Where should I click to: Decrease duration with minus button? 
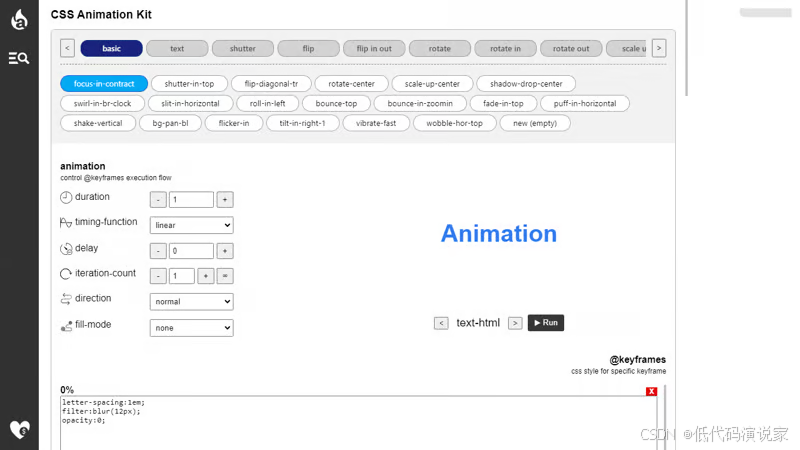(x=158, y=199)
